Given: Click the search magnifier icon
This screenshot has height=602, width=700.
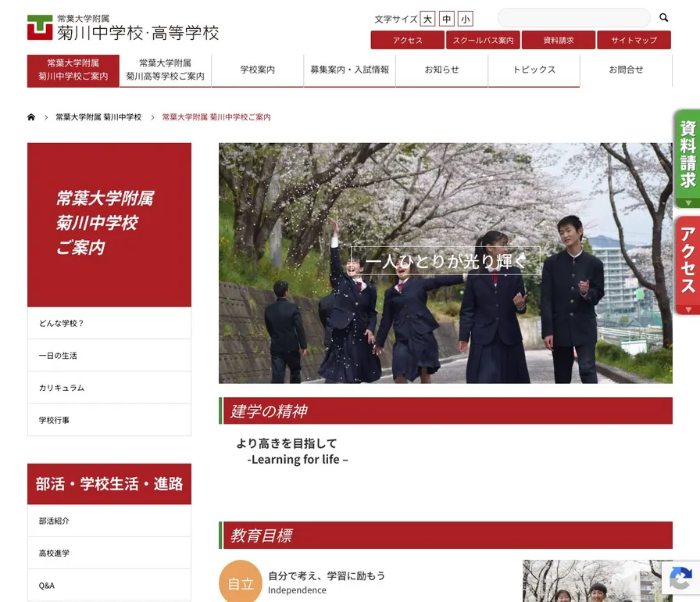Looking at the screenshot, I should [663, 17].
